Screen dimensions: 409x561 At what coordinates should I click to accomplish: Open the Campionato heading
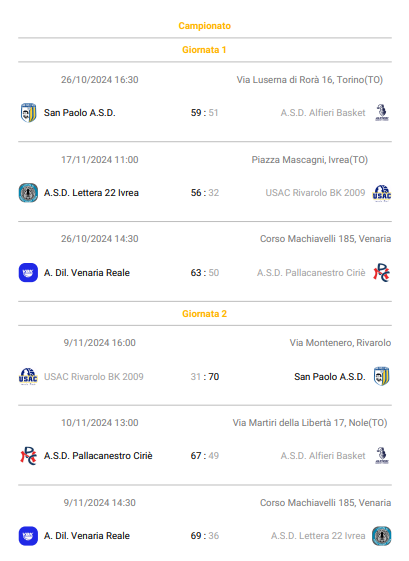click(x=205, y=26)
